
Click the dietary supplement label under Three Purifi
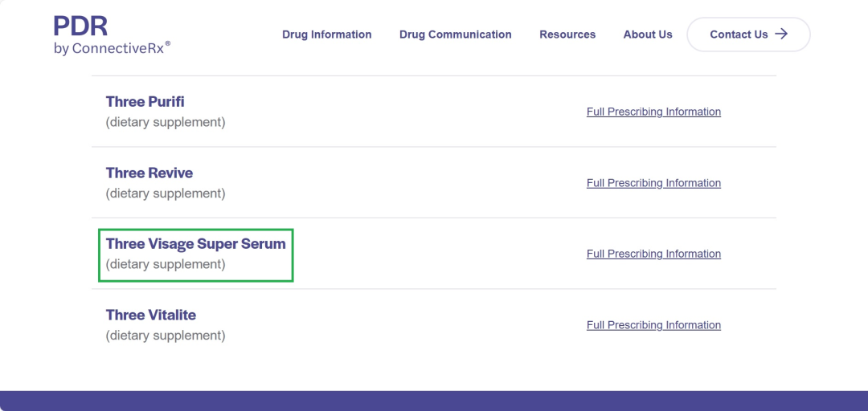click(166, 123)
